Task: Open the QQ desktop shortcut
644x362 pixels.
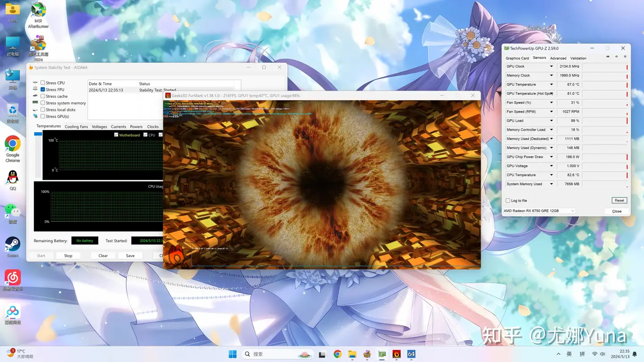Action: (x=13, y=181)
